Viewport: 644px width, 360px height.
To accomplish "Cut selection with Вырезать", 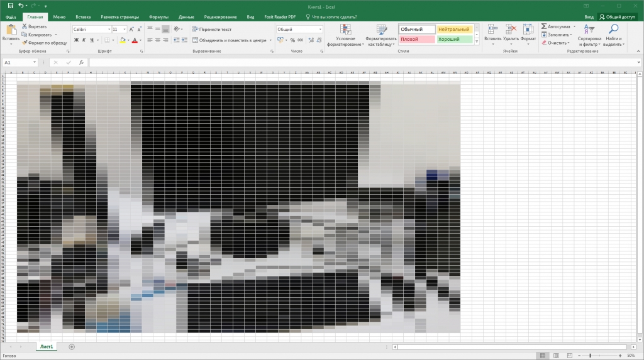I will pyautogui.click(x=34, y=26).
